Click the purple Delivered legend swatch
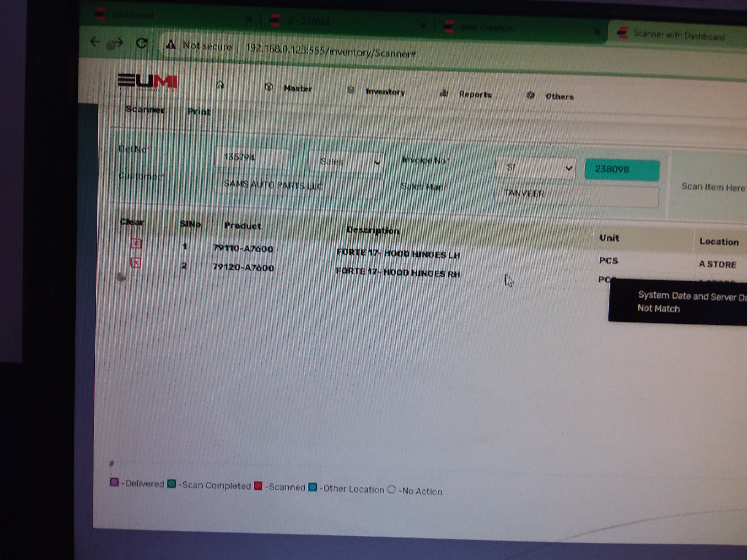747x560 pixels. [114, 482]
